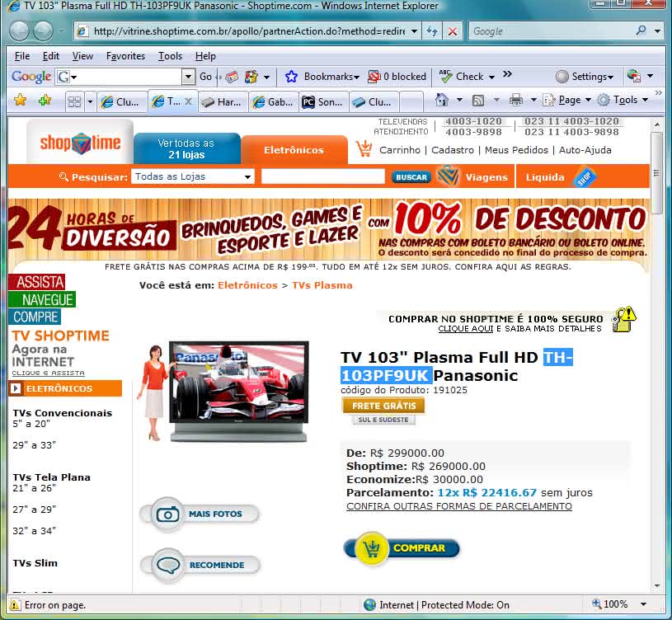Viewport: 672px width, 620px height.
Task: Click the Refresh page icon
Action: coord(432,31)
